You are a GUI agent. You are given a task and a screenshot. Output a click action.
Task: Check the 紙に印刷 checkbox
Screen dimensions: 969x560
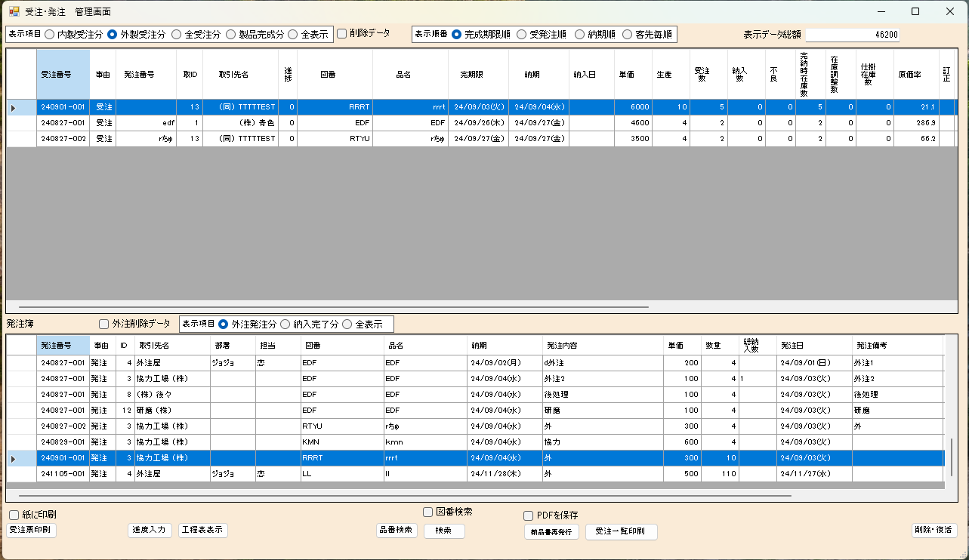pos(32,515)
